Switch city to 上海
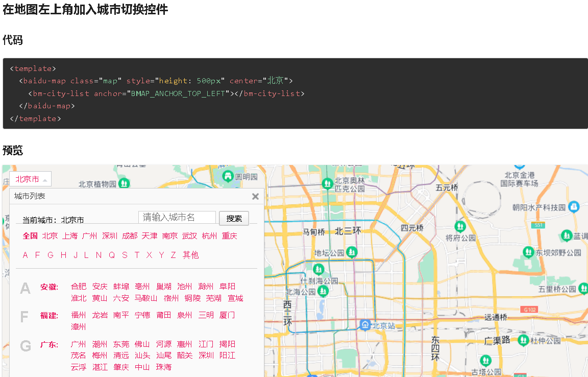The height and width of the screenshot is (377, 588). pyautogui.click(x=70, y=236)
